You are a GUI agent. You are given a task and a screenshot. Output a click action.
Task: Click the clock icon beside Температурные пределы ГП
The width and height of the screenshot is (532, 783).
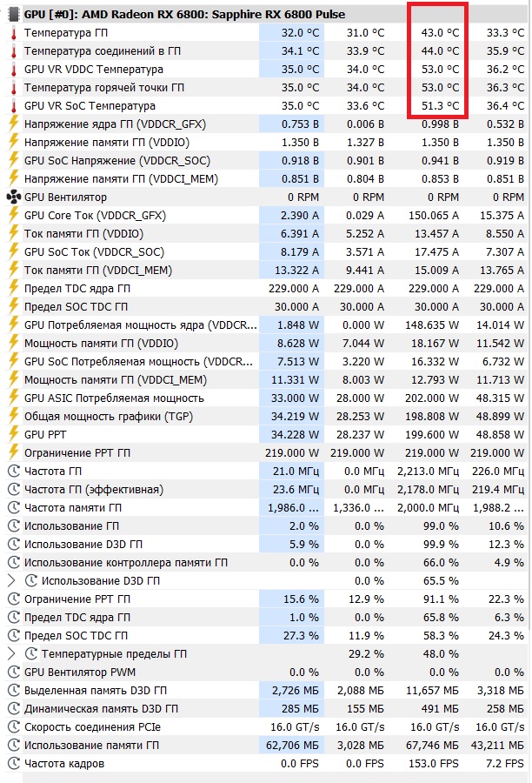pos(31,654)
